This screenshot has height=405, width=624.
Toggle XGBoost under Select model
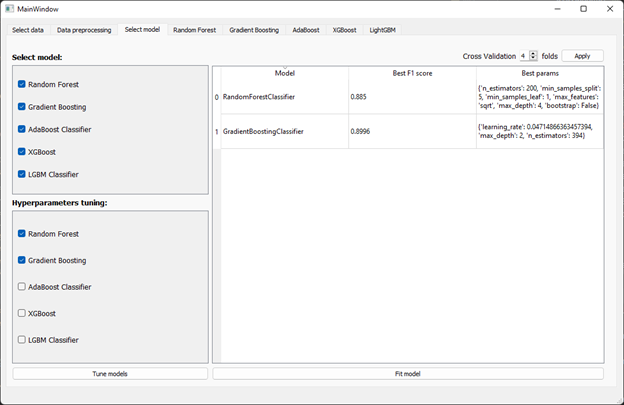pos(22,152)
